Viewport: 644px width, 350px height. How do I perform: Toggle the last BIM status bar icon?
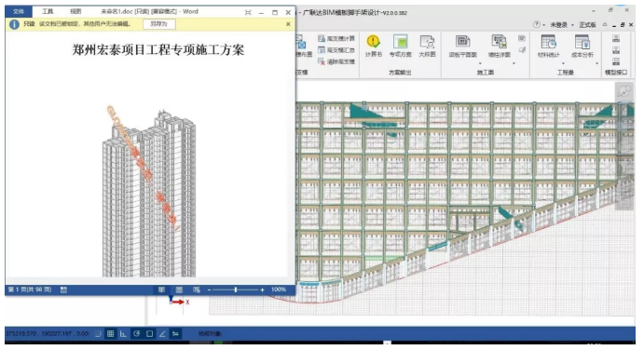point(176,333)
